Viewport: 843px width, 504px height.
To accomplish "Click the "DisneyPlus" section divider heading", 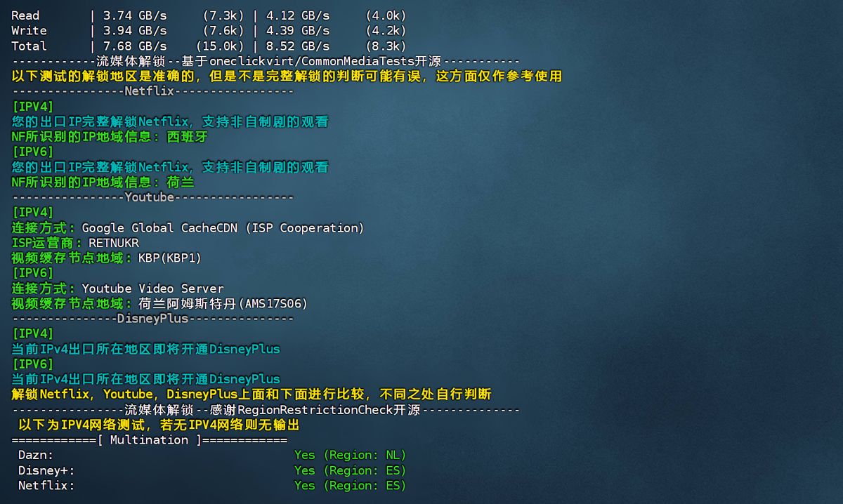I will [152, 319].
